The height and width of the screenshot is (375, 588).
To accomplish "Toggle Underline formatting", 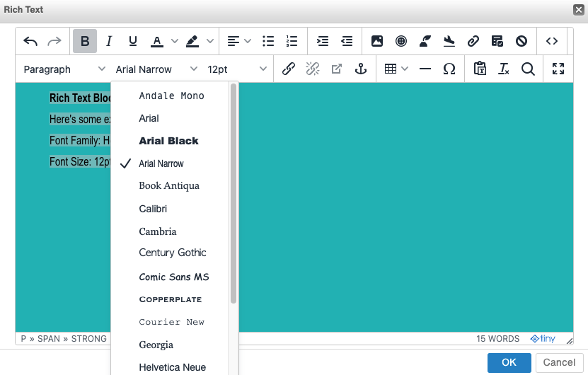I will [133, 41].
